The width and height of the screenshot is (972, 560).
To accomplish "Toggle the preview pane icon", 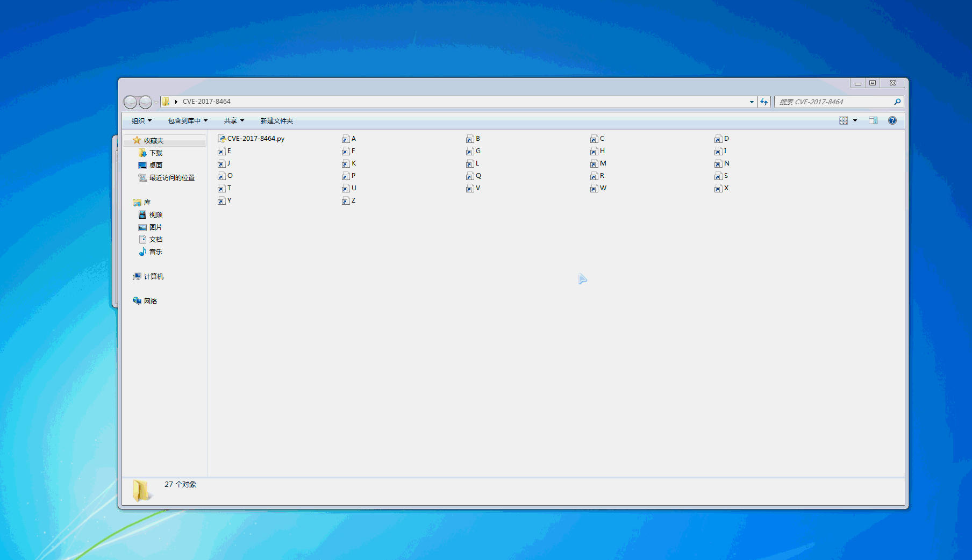I will (873, 120).
